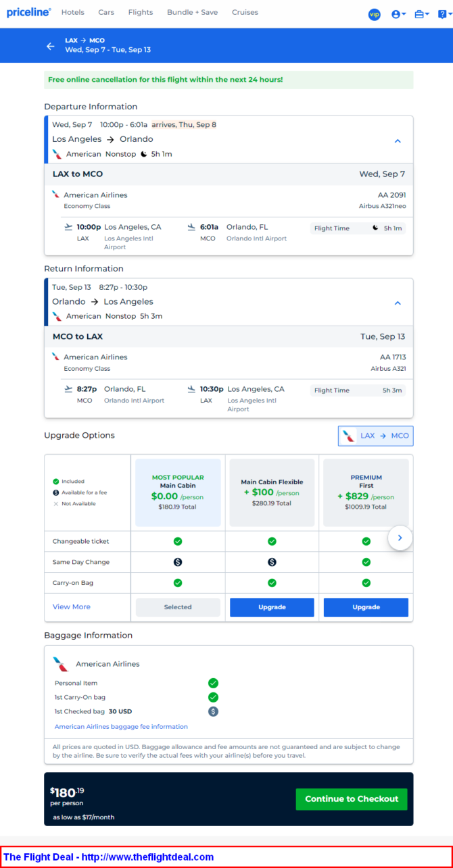Collapse the departure flight details
The width and height of the screenshot is (453, 868).
point(398,141)
